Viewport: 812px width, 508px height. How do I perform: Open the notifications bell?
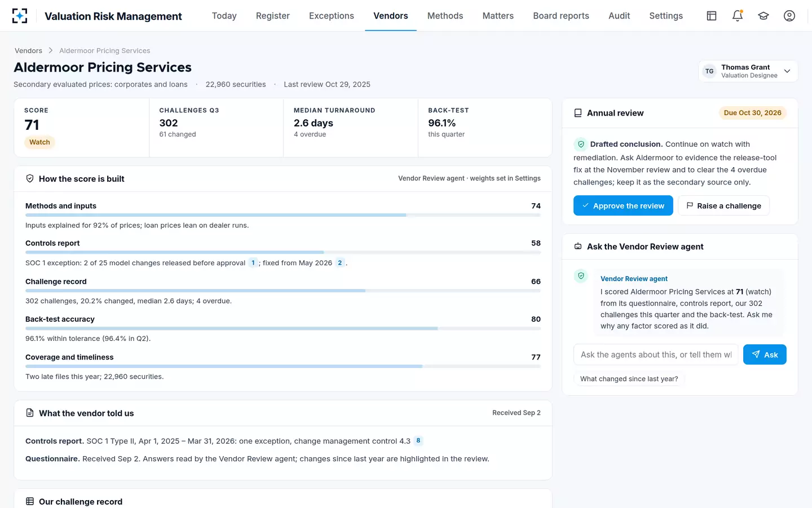[738, 16]
